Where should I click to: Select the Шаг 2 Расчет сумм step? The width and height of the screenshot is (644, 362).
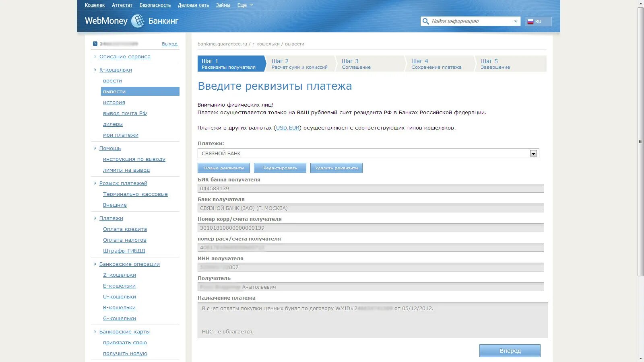(x=301, y=64)
